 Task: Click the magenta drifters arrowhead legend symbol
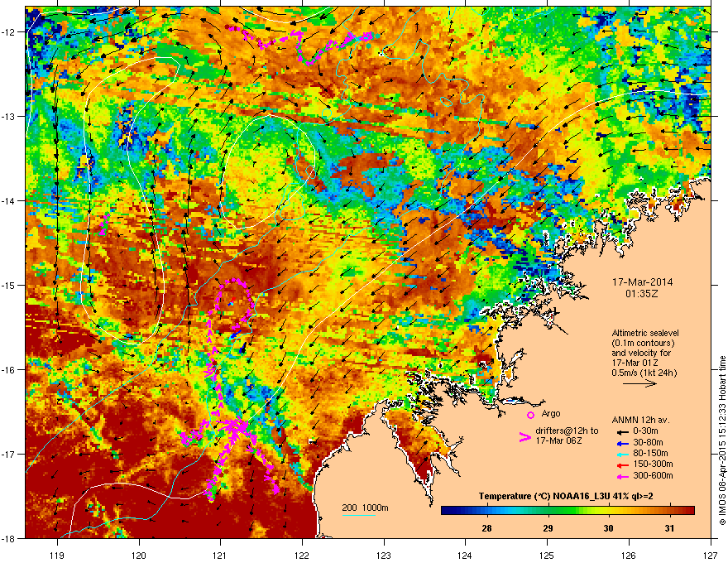coord(524,436)
